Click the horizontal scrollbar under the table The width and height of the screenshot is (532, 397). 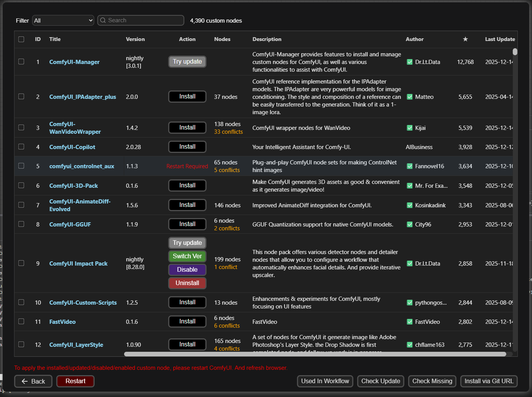(314, 354)
